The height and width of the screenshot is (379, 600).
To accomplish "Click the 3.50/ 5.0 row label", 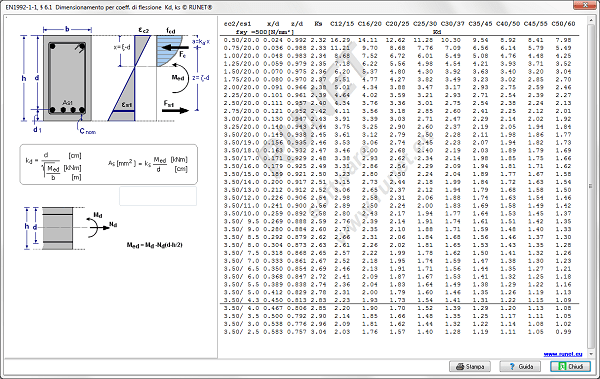I will tap(241, 292).
